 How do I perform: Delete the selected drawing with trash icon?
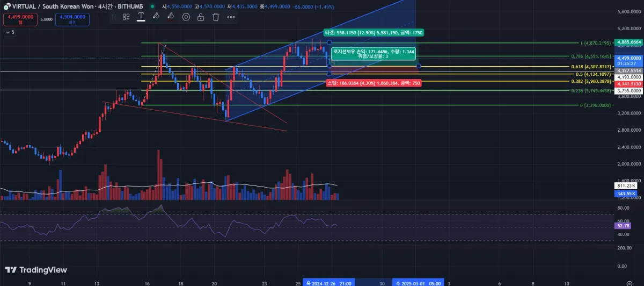tap(216, 17)
